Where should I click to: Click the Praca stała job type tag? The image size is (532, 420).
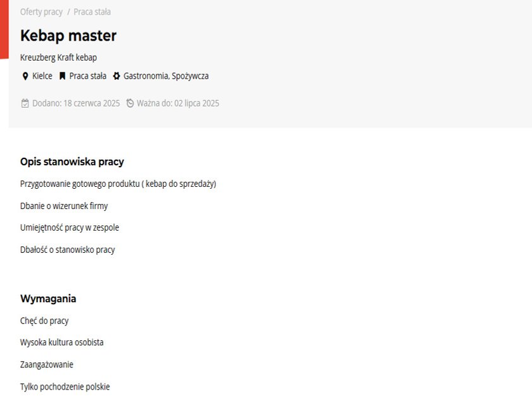pyautogui.click(x=87, y=76)
